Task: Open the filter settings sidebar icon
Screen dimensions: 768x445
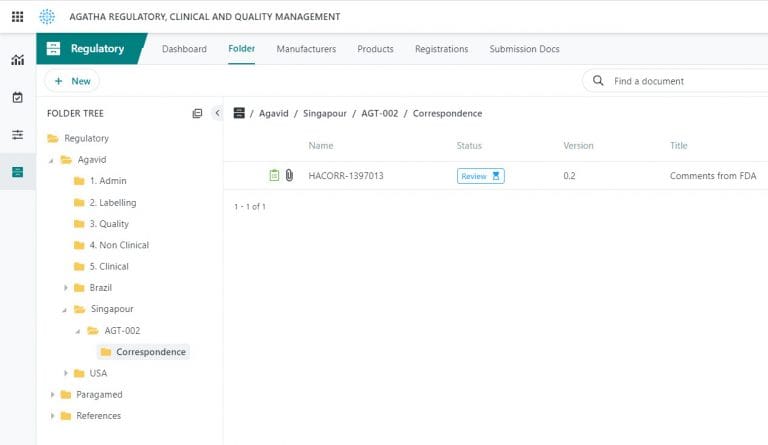Action: point(17,135)
